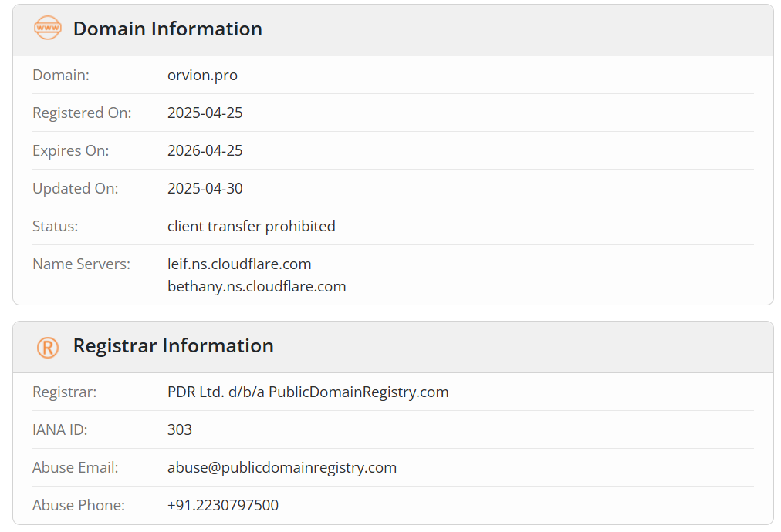Viewport: 781px width, 532px height.
Task: Click the Abuse Email label
Action: click(x=75, y=467)
